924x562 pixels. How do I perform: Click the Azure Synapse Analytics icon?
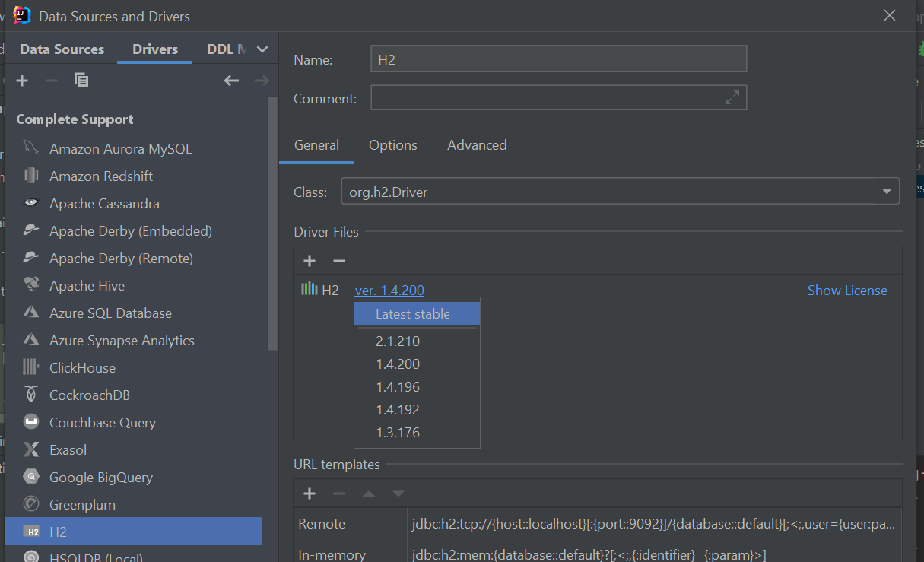[31, 340]
